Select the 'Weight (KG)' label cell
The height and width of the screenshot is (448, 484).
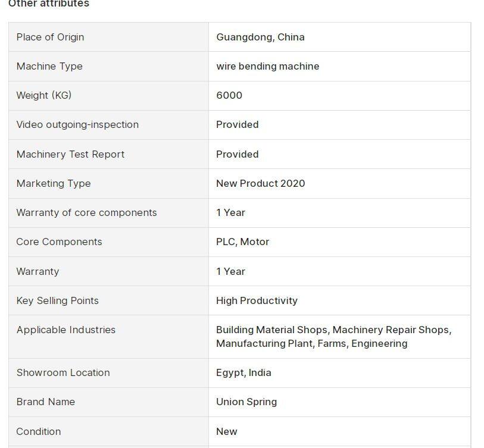pos(44,95)
